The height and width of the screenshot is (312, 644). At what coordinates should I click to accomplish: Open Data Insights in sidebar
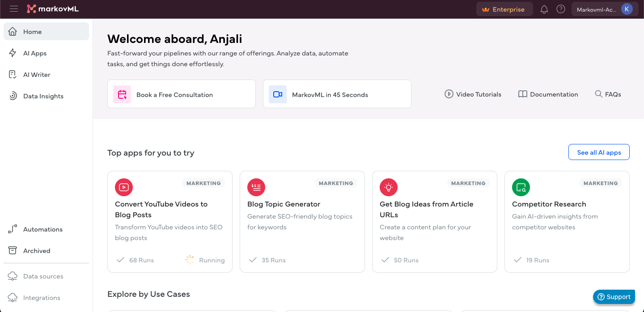pos(47,96)
